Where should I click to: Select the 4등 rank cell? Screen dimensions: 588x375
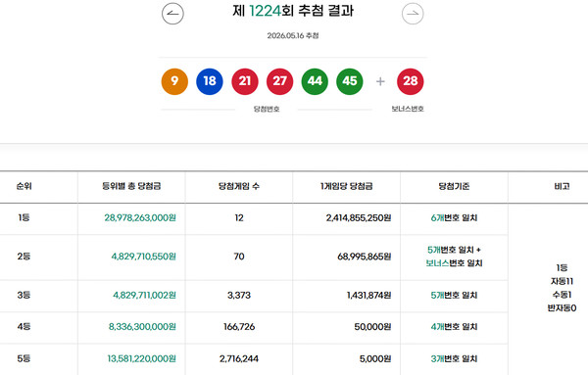click(24, 326)
